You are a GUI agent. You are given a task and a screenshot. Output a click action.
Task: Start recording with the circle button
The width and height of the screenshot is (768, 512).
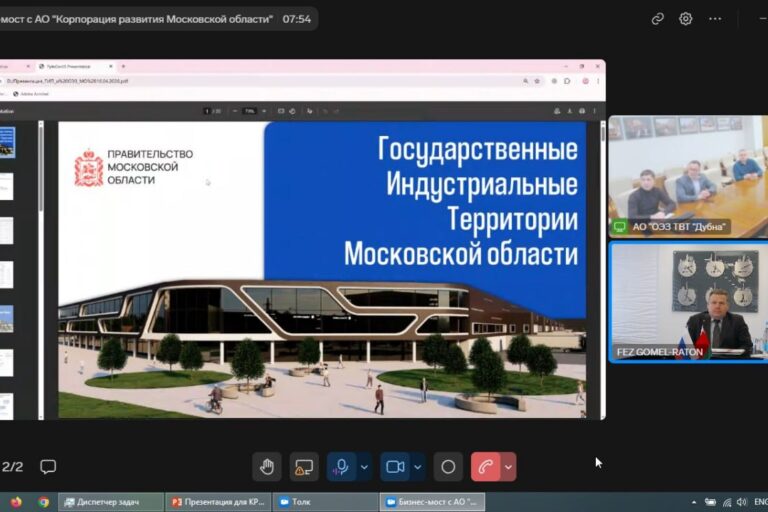(x=448, y=467)
